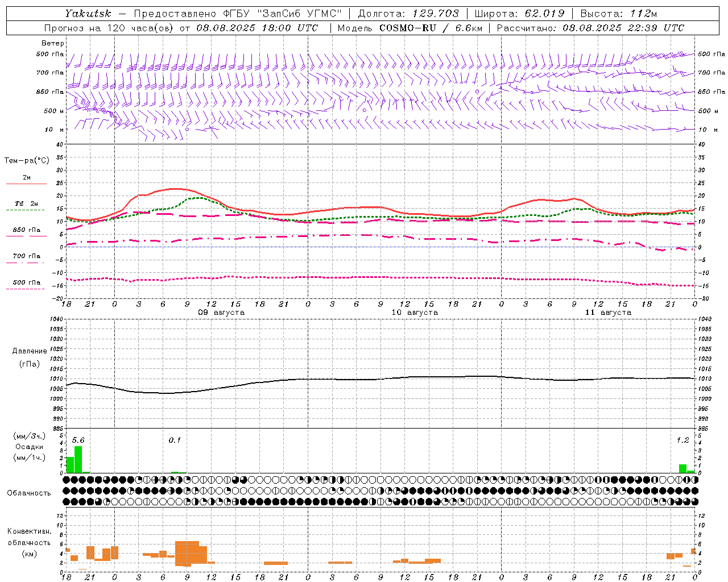Viewport: 728px width, 582px height.
Task: Click the "0.1" precipitation total value
Action: pyautogui.click(x=175, y=440)
